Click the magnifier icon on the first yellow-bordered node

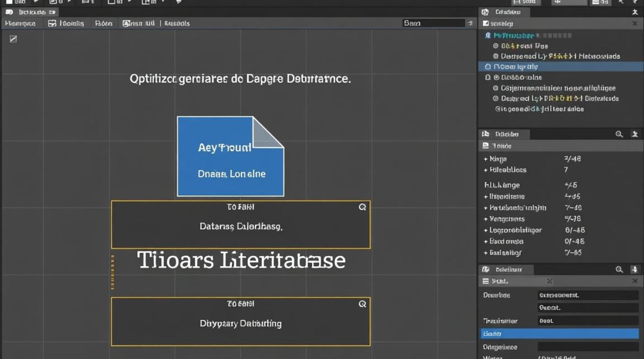coord(362,207)
